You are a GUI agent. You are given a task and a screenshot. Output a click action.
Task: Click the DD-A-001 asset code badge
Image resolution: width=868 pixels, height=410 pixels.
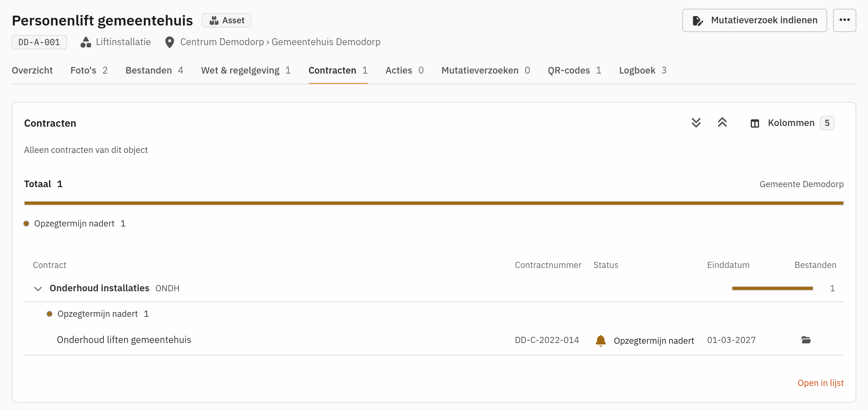tap(39, 42)
